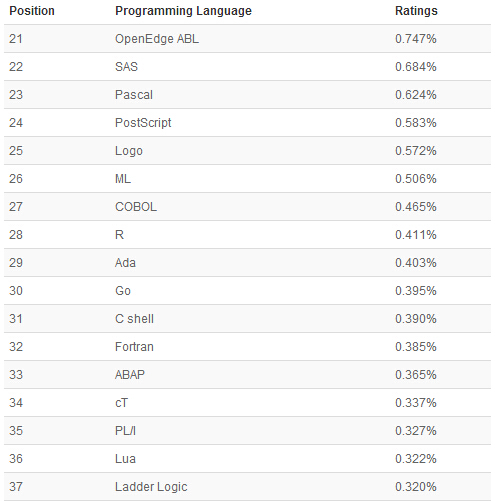Select the C shell entry
The height and width of the screenshot is (501, 495).
click(x=134, y=319)
